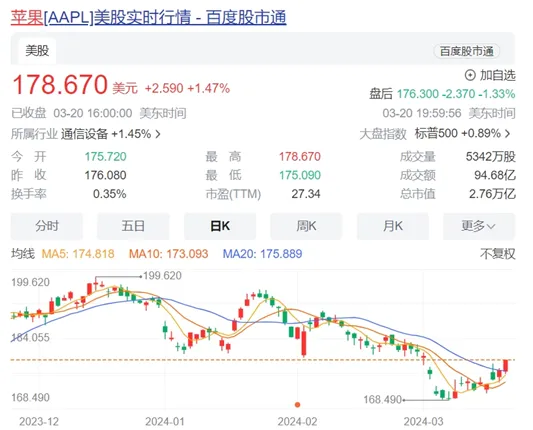Click the MA20: 175.889 indicator label
533x430 pixels.
[x=262, y=254]
